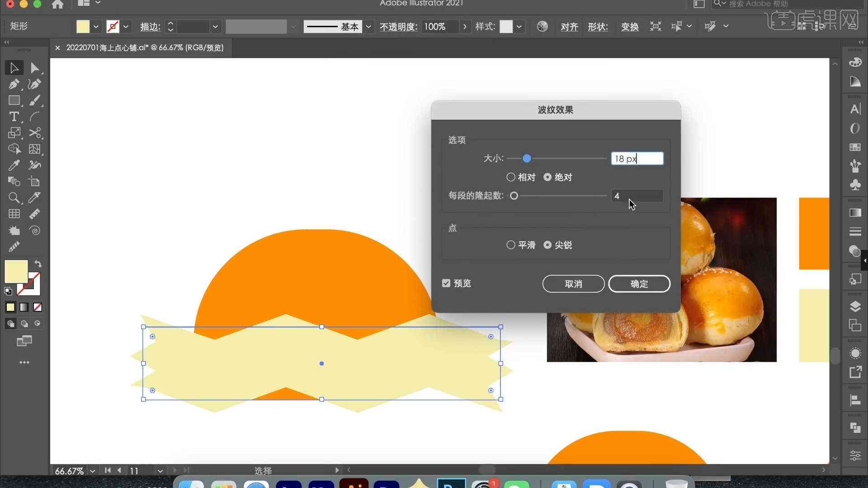Open the zoom level dropdown

coord(93,471)
